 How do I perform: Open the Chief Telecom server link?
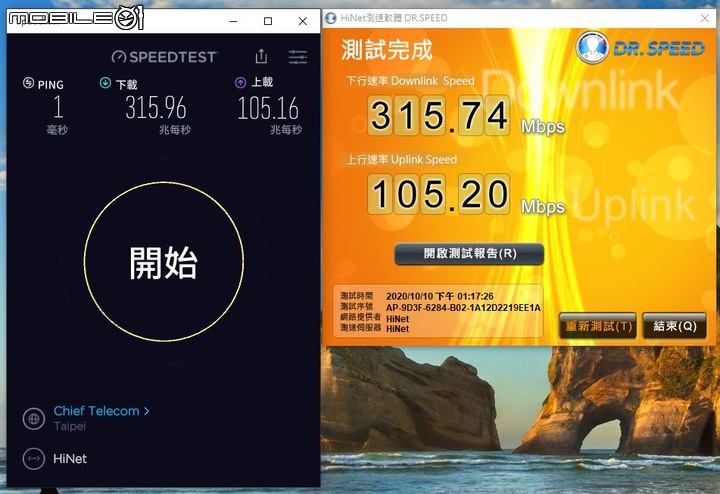click(x=96, y=411)
